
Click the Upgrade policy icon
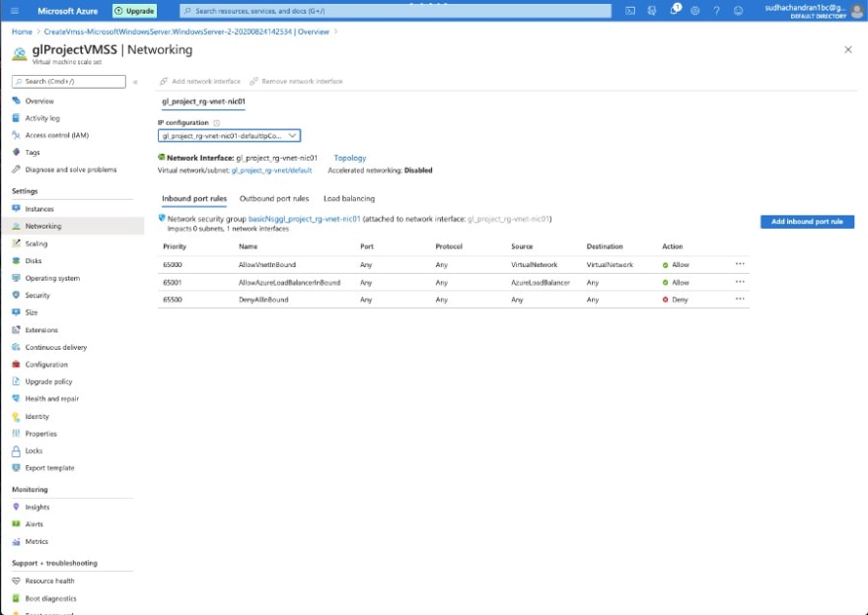click(x=16, y=381)
